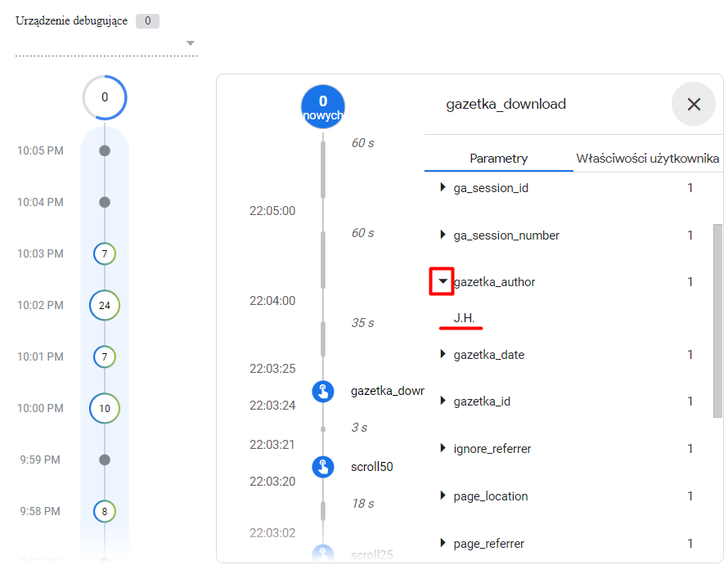This screenshot has height=565, width=728.
Task: Click the top 0 counter circle in minute stream
Action: [105, 97]
